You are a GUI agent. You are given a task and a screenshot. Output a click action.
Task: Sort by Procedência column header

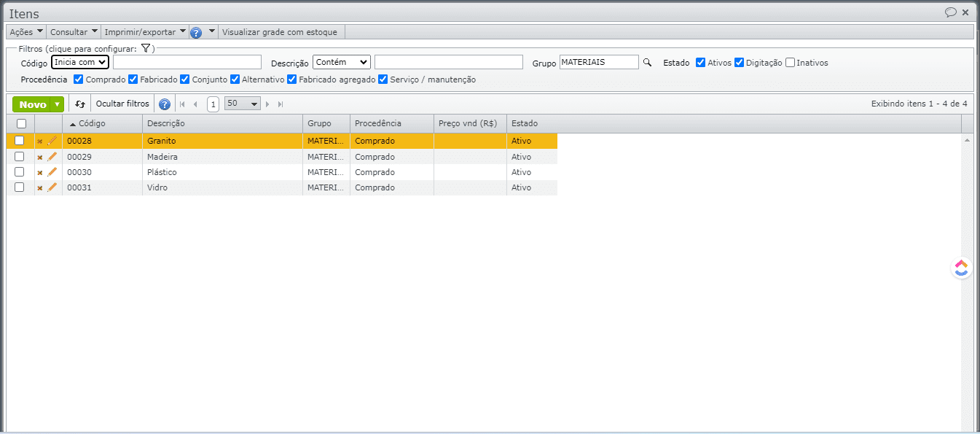[392, 124]
